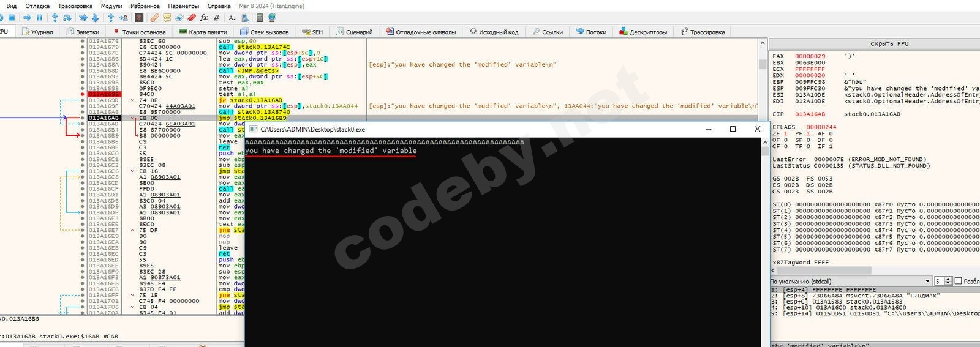Toggle the Разбл checkbox in arguments panel
The height and width of the screenshot is (347, 980).
pyautogui.click(x=959, y=281)
